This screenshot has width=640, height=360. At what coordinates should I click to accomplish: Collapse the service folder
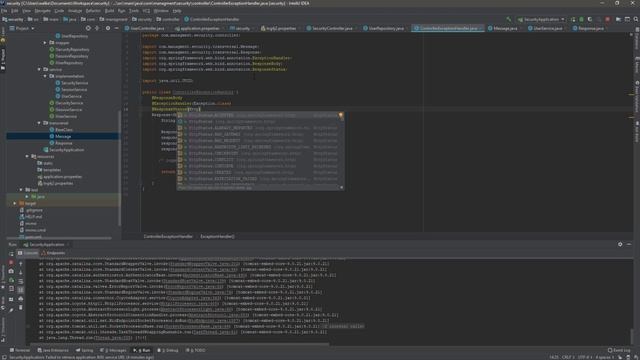39,69
